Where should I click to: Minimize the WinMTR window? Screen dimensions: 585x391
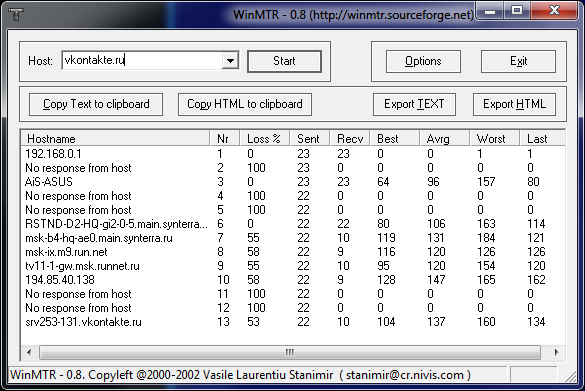tap(490, 12)
